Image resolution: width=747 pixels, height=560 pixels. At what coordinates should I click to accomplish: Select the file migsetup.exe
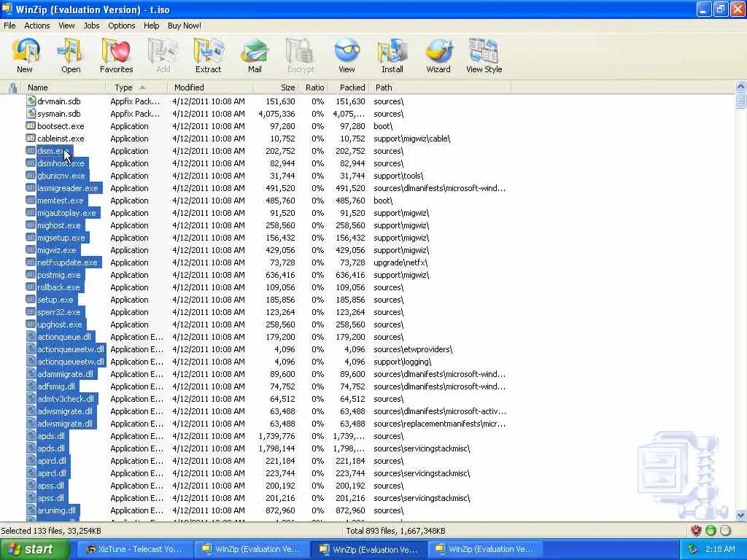tap(61, 238)
